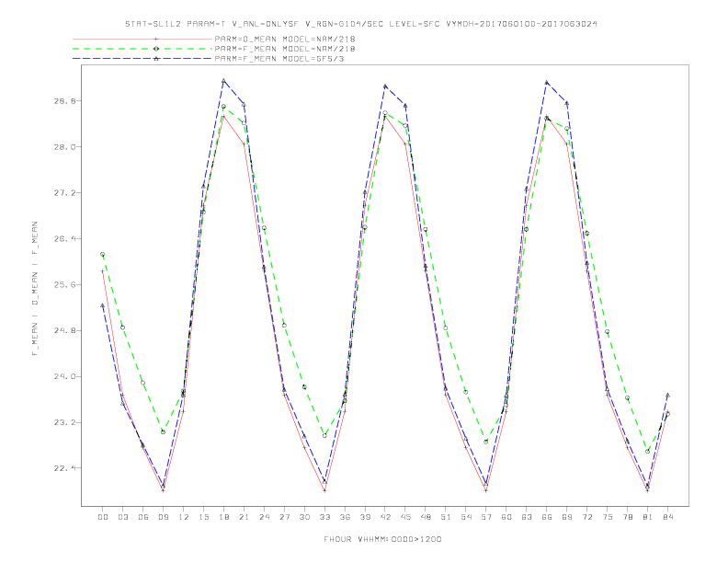Click x-axis tick label 57
This screenshot has height=563, width=728.
[486, 517]
